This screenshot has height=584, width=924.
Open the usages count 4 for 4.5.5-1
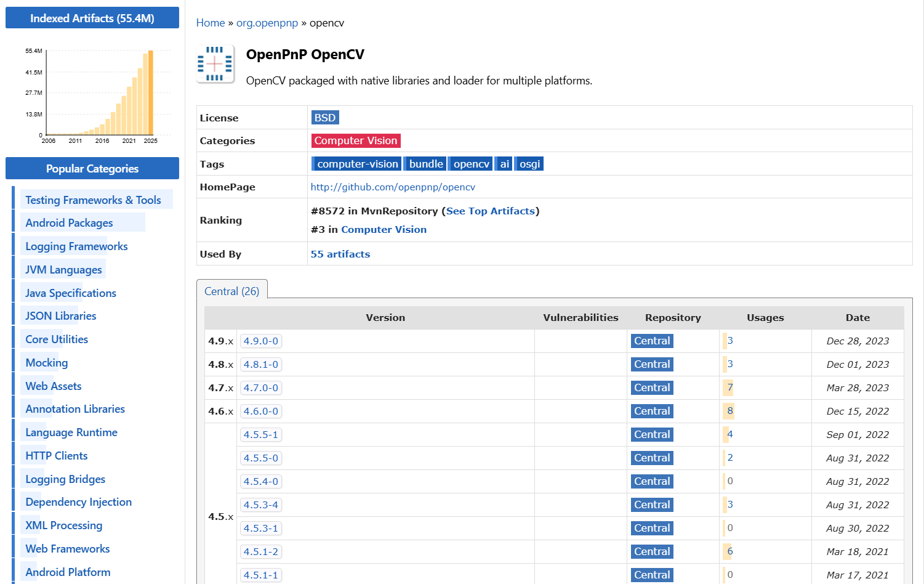click(730, 434)
